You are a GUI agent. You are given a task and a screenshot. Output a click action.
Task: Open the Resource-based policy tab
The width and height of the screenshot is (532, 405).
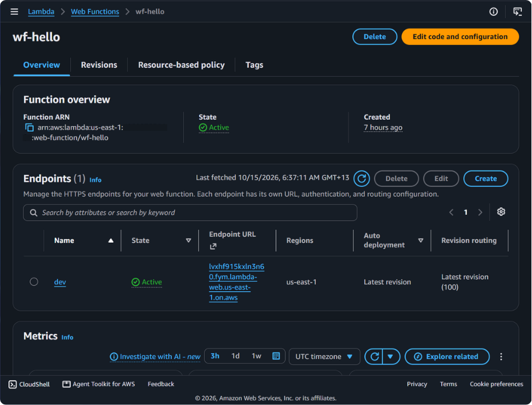pyautogui.click(x=181, y=65)
